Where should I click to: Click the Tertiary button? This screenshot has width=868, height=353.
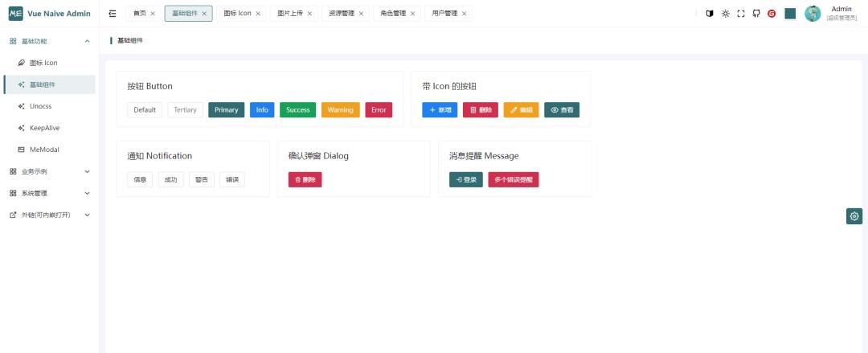coord(186,109)
